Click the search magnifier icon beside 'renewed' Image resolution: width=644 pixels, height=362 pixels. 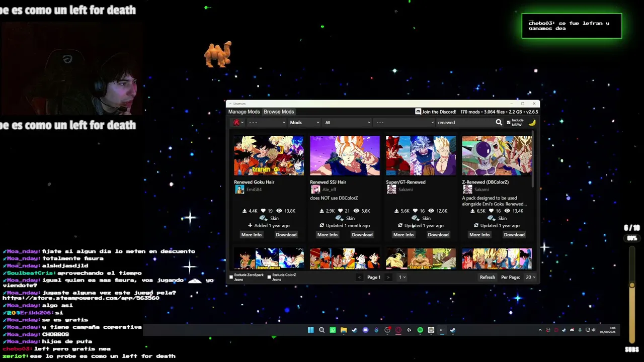(x=499, y=122)
